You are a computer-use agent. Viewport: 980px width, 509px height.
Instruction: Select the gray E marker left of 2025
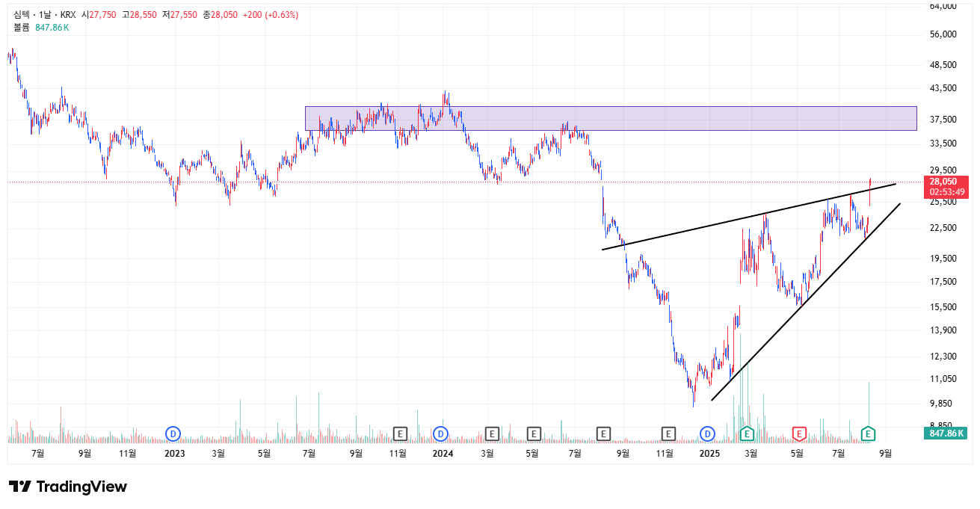coord(668,433)
